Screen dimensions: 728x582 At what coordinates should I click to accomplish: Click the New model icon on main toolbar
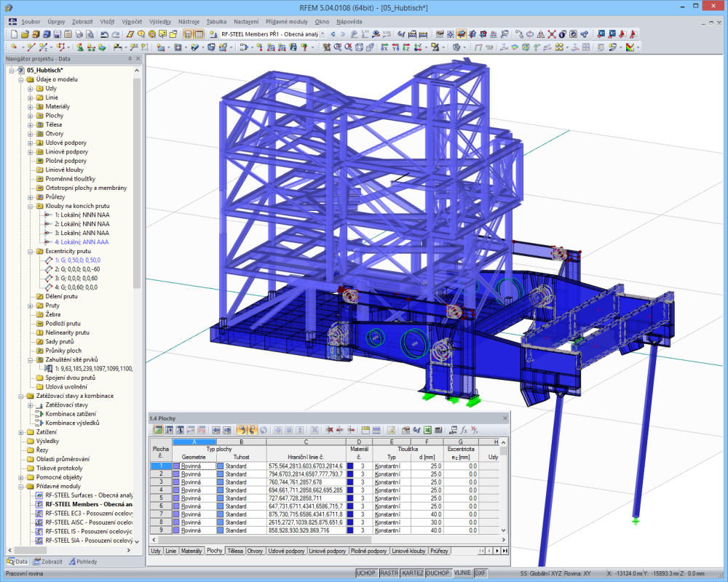13,34
